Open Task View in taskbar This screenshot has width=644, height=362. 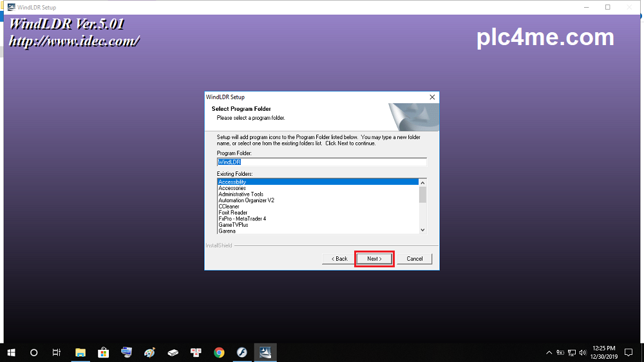click(x=57, y=352)
